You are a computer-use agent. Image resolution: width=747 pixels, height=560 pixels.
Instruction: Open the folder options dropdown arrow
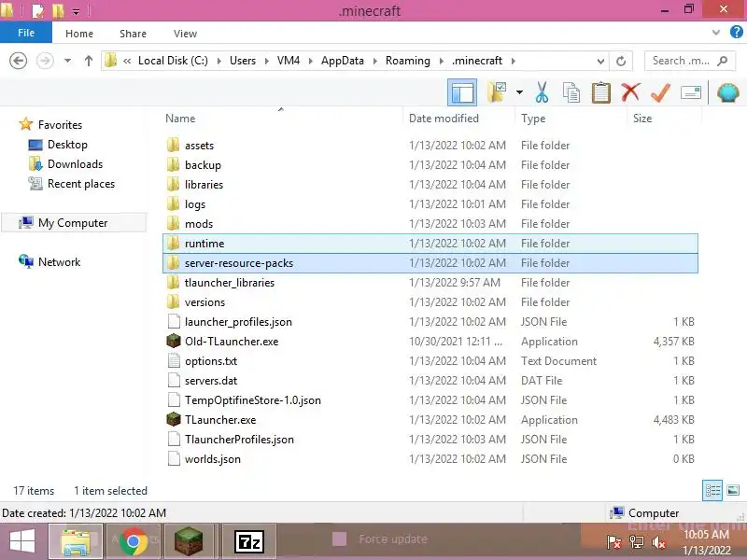[519, 92]
